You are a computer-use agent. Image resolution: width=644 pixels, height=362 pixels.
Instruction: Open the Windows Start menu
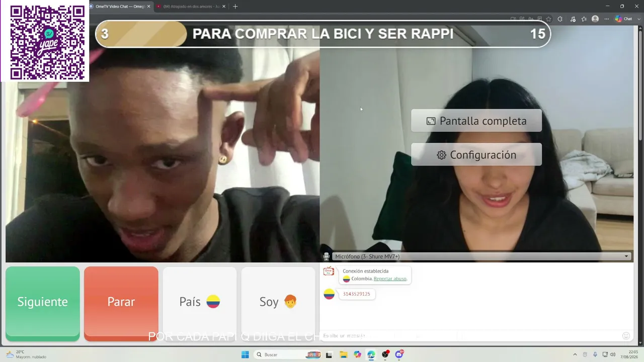(x=245, y=354)
